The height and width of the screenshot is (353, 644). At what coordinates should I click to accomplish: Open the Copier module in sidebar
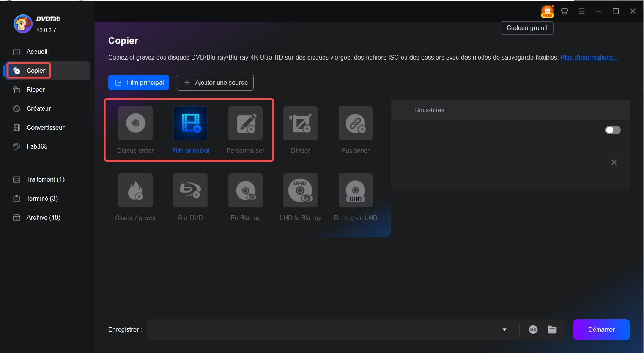(47, 71)
